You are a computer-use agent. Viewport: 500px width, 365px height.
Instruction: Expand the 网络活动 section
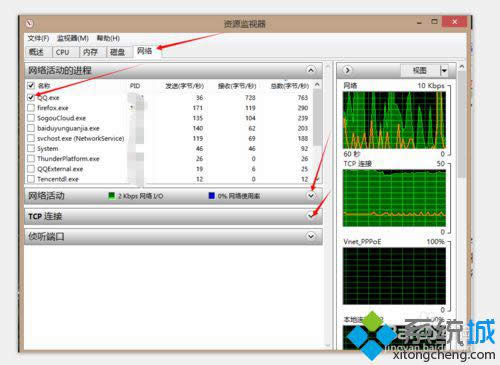[x=311, y=196]
